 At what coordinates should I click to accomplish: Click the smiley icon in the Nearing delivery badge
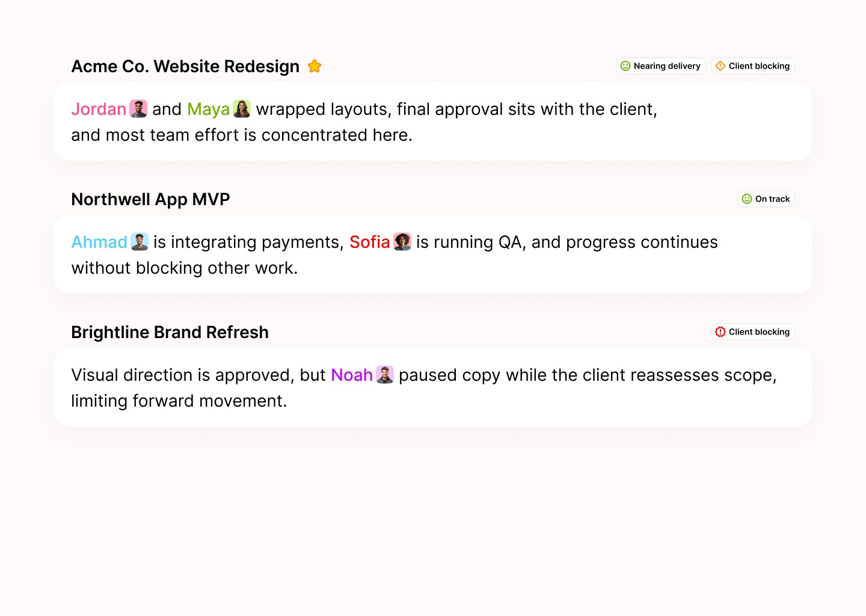[x=625, y=66]
